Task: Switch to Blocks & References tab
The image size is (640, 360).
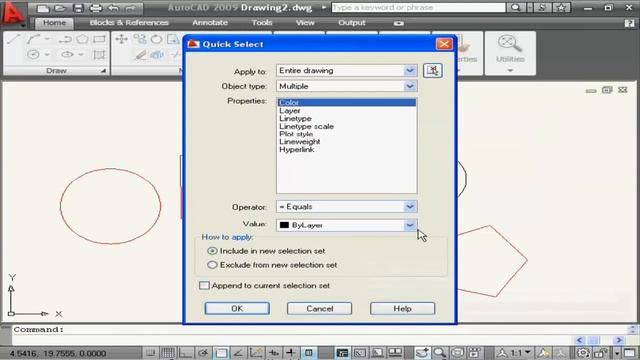Action: (x=129, y=23)
